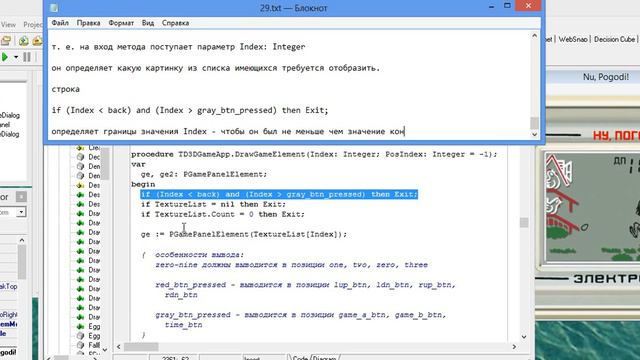
Task: Open the Справка menu in Notepad
Action: point(175,23)
